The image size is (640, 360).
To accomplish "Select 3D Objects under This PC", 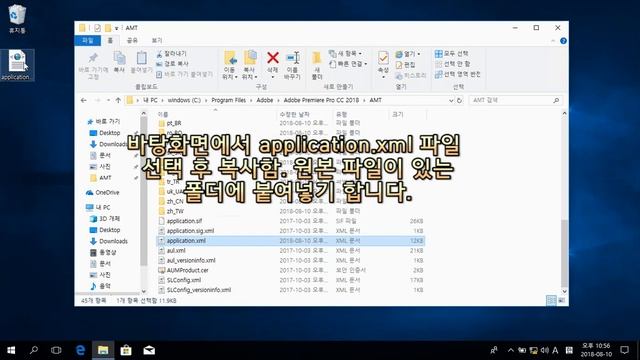I will pos(105,219).
